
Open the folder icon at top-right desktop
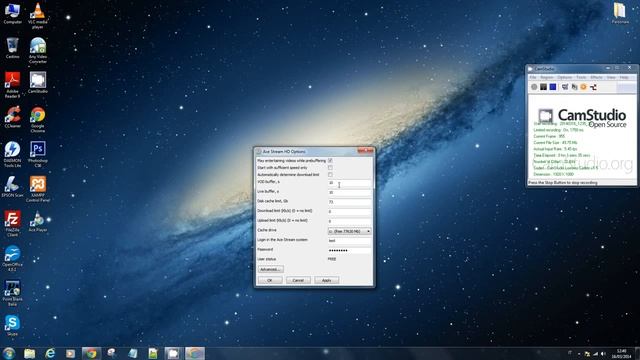pyautogui.click(x=620, y=13)
